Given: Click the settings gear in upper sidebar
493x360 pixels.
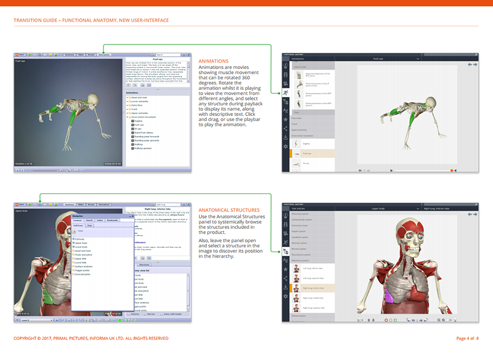Looking at the screenshot, I should (x=286, y=146).
